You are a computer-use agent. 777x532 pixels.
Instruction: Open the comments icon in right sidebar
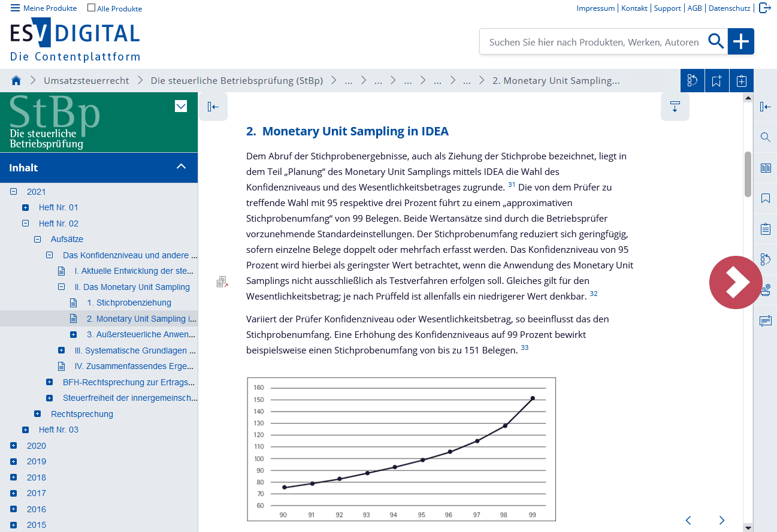pos(765,321)
